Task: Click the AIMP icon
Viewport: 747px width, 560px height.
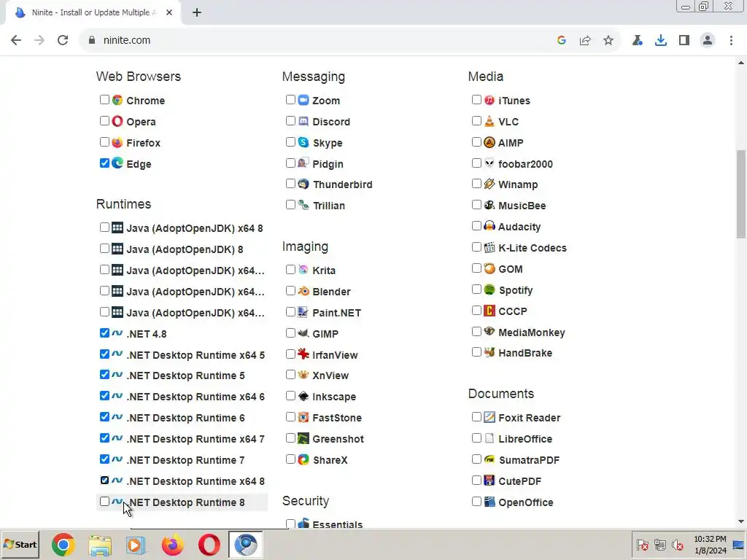Action: 489,142
